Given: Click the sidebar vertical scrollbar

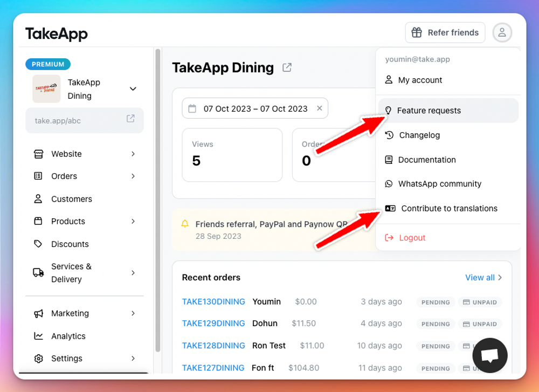Looking at the screenshot, I should coord(158,201).
